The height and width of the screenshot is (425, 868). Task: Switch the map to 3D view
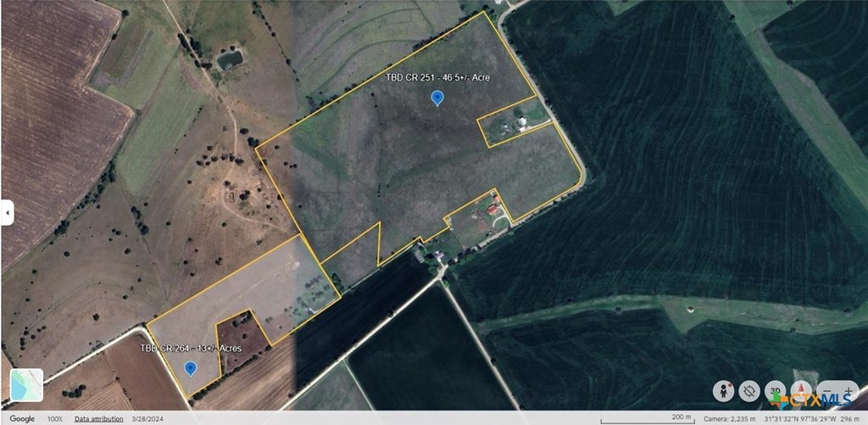pyautogui.click(x=775, y=391)
